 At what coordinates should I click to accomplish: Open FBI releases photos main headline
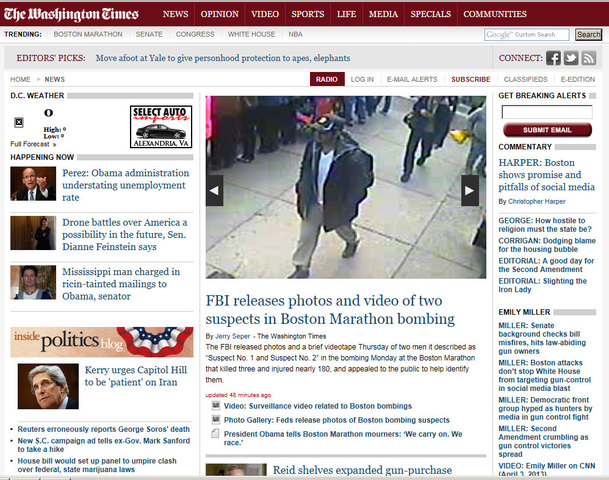pyautogui.click(x=330, y=310)
